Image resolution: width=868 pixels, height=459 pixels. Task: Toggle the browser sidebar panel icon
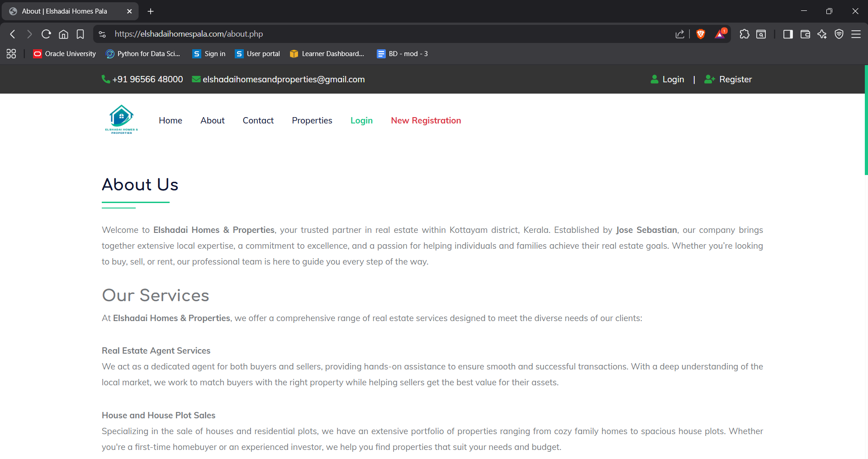pos(788,34)
